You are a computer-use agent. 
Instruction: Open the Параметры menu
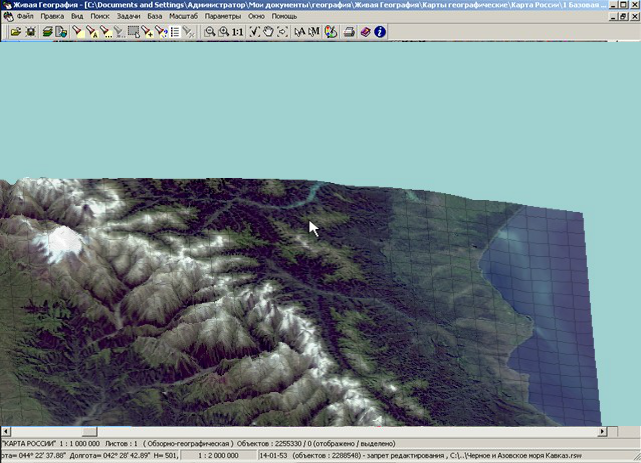[x=222, y=18]
